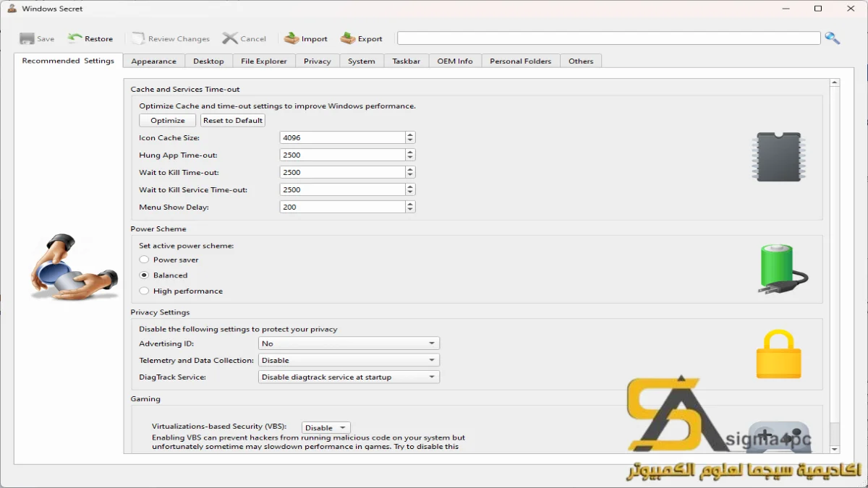Open the Taskbar tab
Screen dimensions: 868x488
coord(407,61)
